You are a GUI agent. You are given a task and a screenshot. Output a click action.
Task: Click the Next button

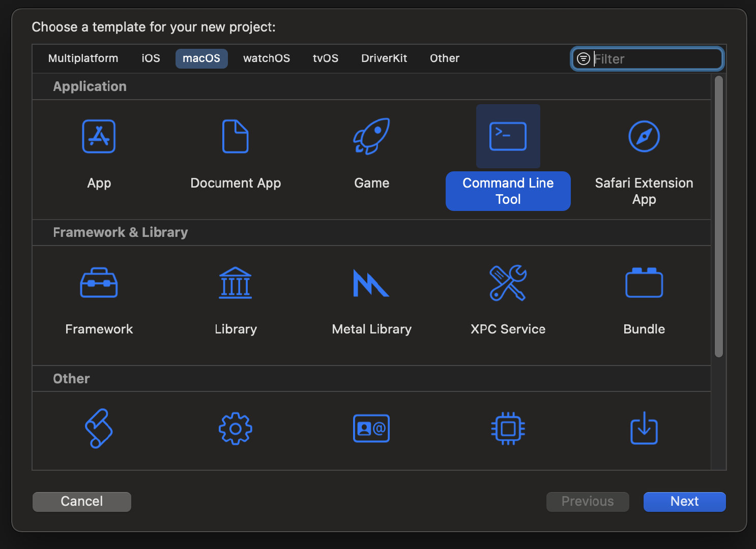click(x=685, y=502)
